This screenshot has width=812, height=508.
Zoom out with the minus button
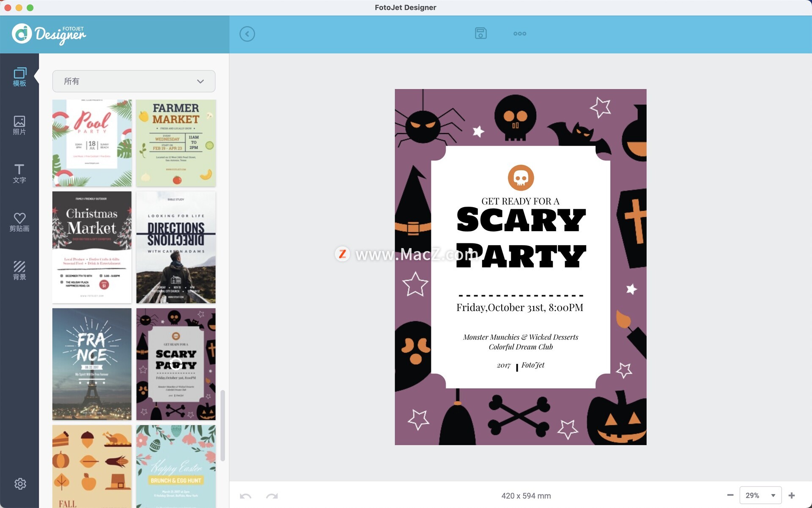[x=730, y=495]
